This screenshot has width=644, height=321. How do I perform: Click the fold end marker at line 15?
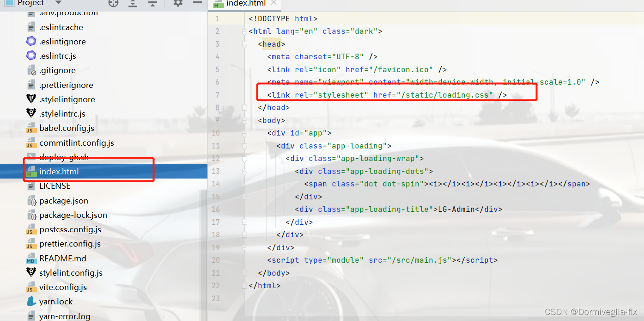245,197
